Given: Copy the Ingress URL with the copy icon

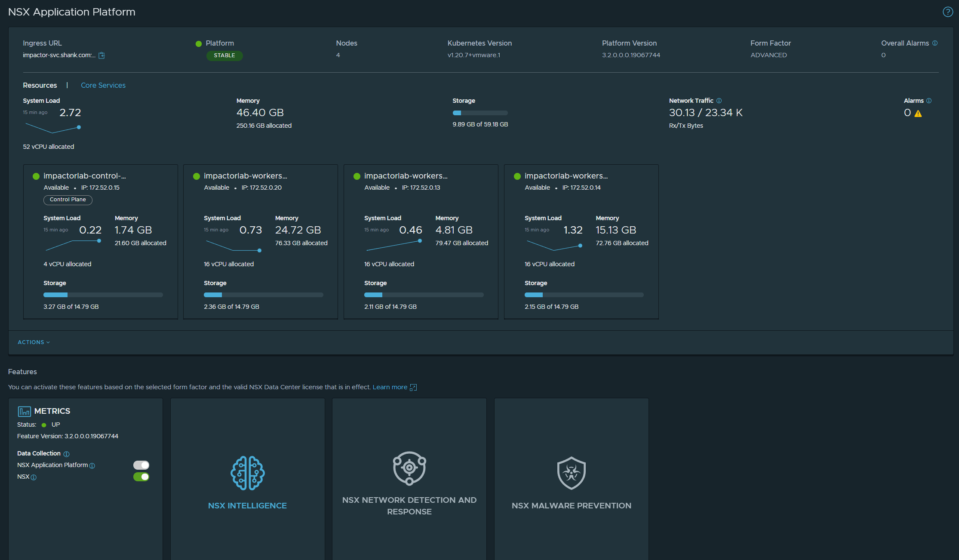Looking at the screenshot, I should pyautogui.click(x=101, y=55).
